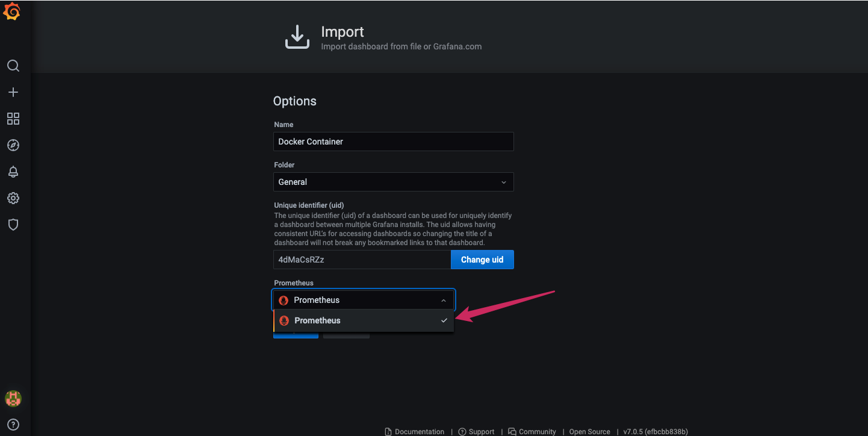Click the uid field showing 4dMaCsRZz
The width and height of the screenshot is (868, 436).
362,260
